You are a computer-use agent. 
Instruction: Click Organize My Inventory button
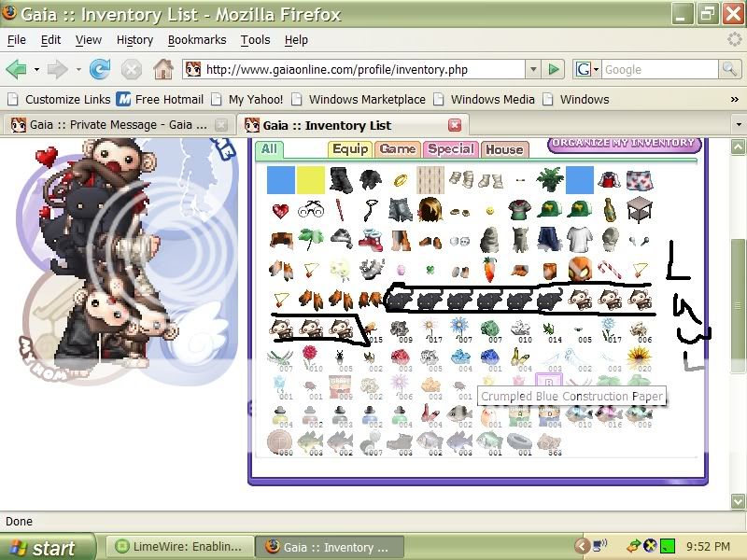click(x=623, y=144)
